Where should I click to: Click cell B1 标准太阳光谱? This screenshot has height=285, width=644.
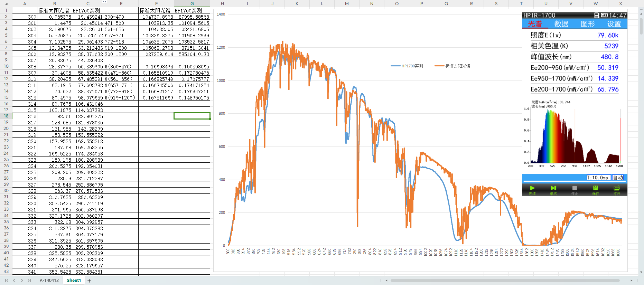(55, 10)
